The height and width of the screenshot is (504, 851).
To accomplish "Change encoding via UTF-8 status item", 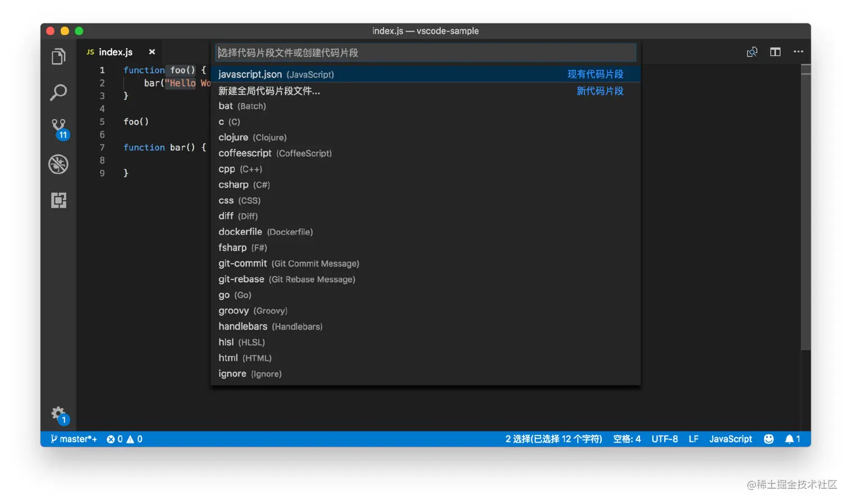I will click(x=665, y=439).
